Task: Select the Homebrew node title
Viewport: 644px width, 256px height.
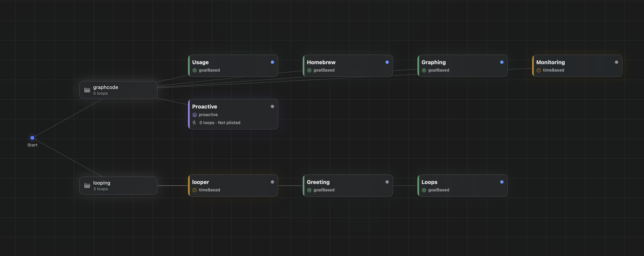Action: pyautogui.click(x=321, y=62)
